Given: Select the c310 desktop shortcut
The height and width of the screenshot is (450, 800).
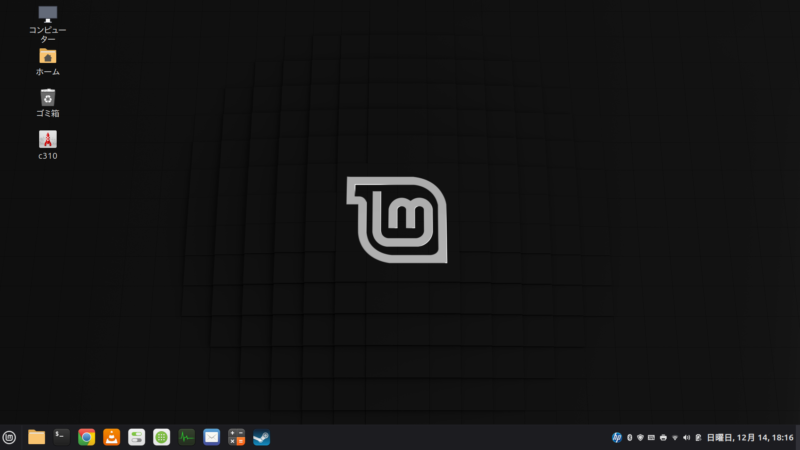Looking at the screenshot, I should pyautogui.click(x=47, y=140).
